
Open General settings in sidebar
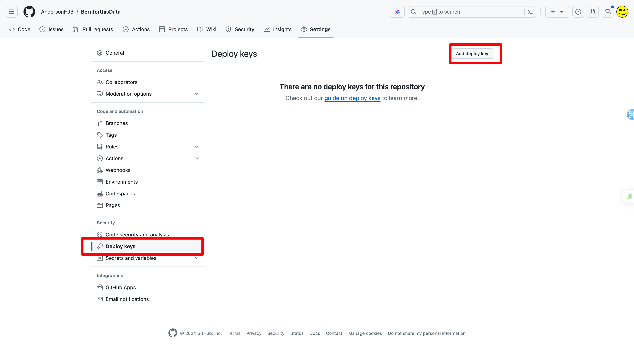tap(148, 53)
